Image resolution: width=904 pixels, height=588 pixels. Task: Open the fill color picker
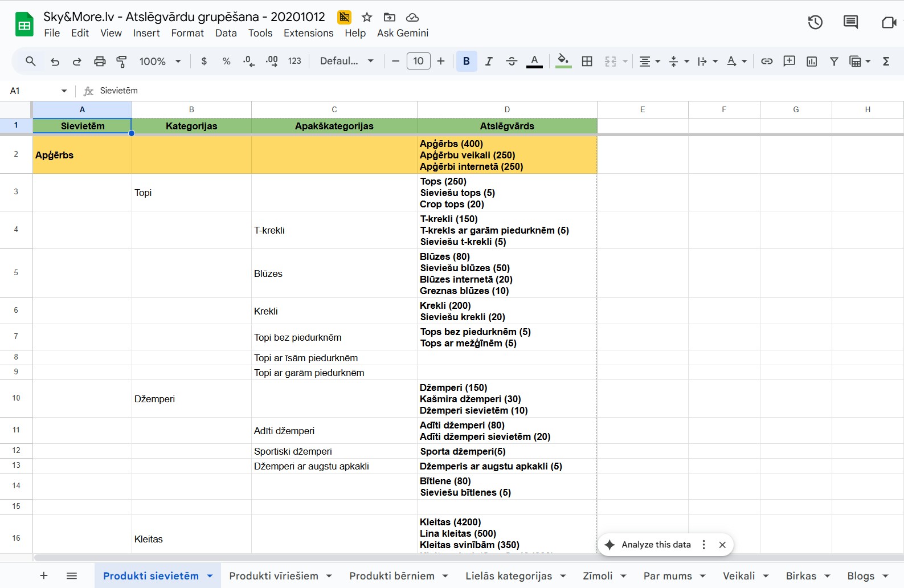pyautogui.click(x=563, y=62)
